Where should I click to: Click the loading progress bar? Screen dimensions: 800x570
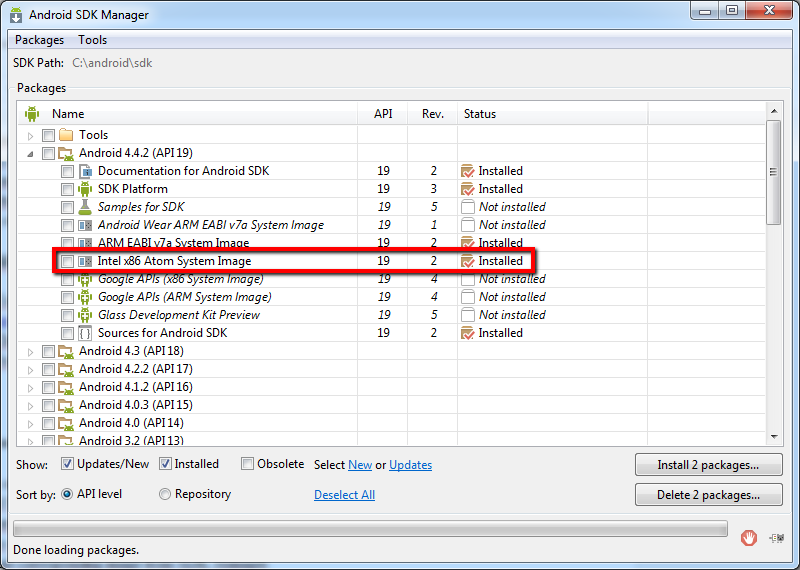pos(370,529)
